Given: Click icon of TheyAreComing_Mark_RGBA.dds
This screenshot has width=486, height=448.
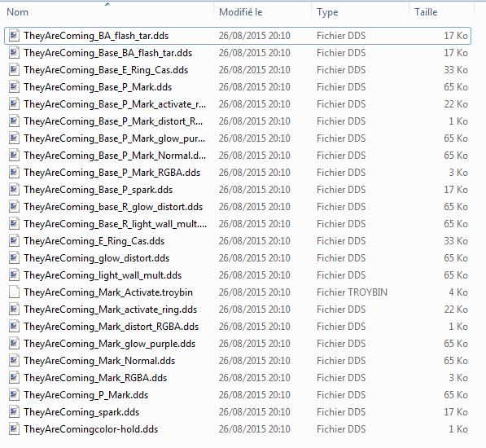Looking at the screenshot, I should [14, 378].
